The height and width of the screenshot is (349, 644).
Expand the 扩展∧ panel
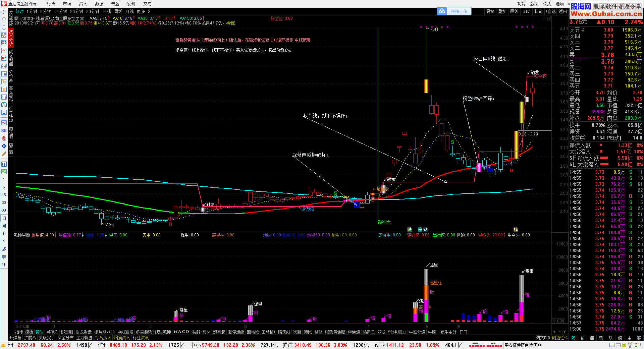[30, 338]
